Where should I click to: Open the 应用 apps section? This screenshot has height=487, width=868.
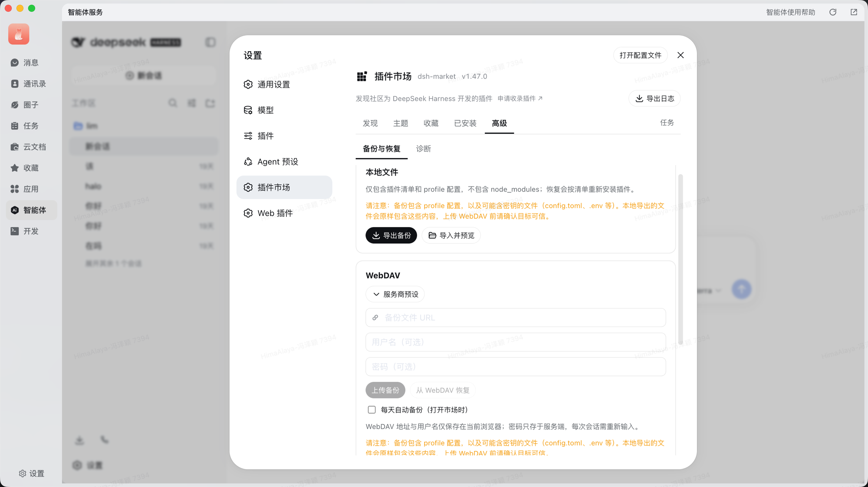click(x=31, y=189)
